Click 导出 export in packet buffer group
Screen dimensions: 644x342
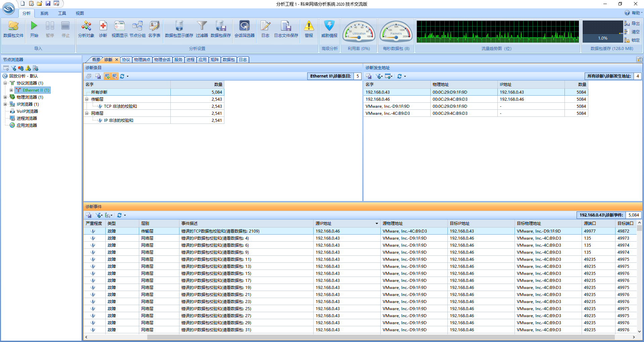pos(632,23)
